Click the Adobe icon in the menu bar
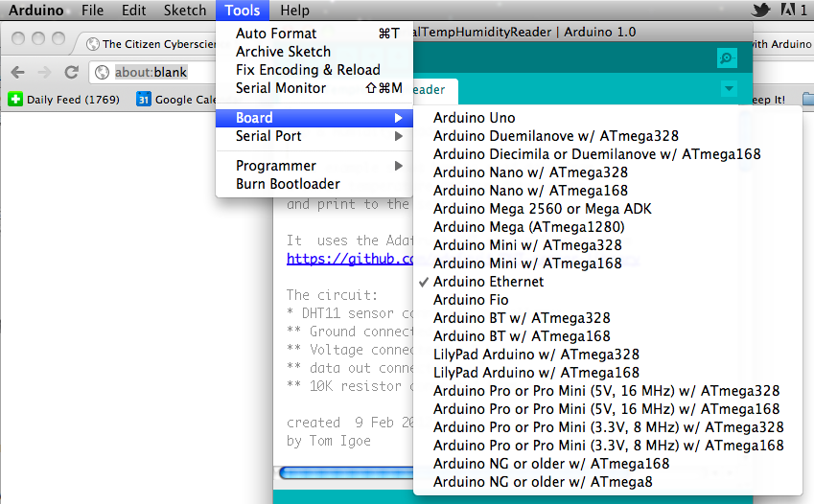Viewport: 814px width, 504px height. click(x=787, y=10)
